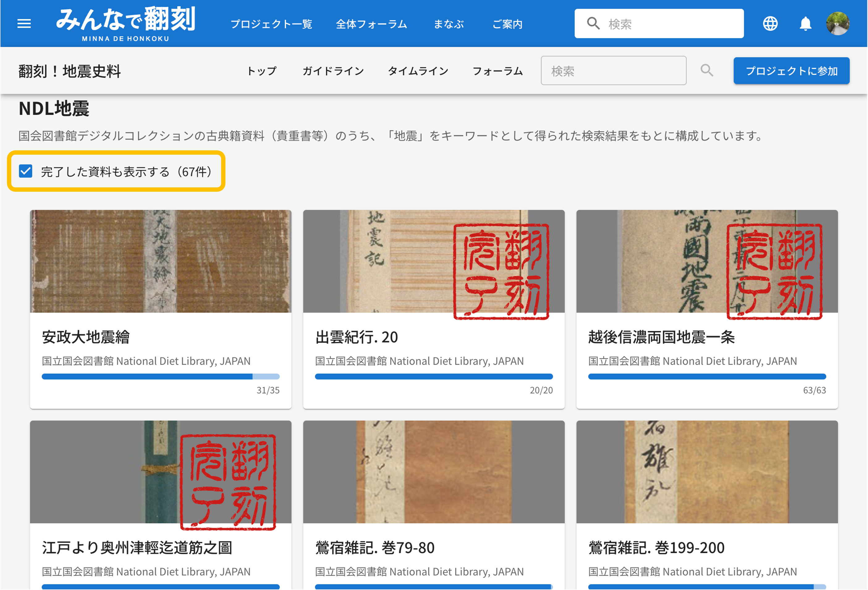Uncheck 完了した資料も表示する checkbox
868x590 pixels.
point(26,171)
